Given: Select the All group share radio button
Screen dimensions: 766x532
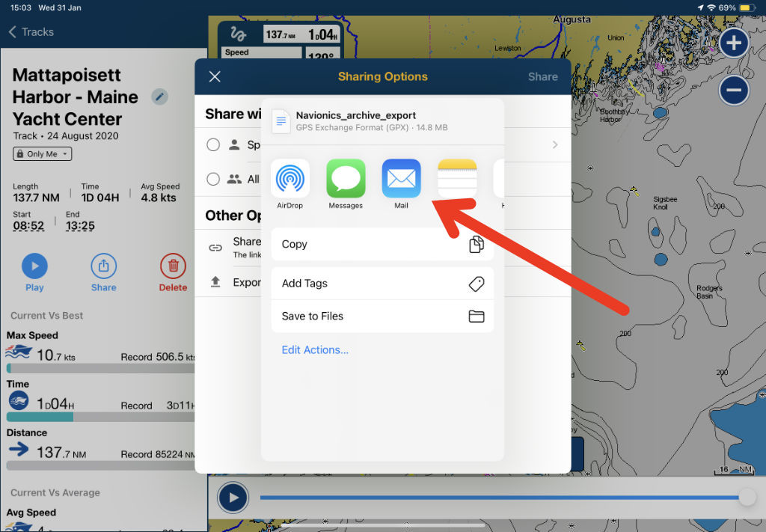Looking at the screenshot, I should tap(213, 180).
